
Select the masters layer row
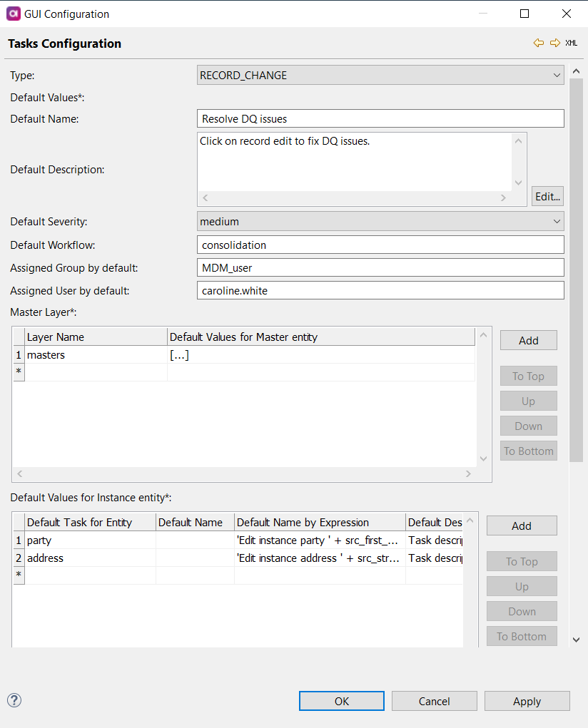(x=71, y=354)
